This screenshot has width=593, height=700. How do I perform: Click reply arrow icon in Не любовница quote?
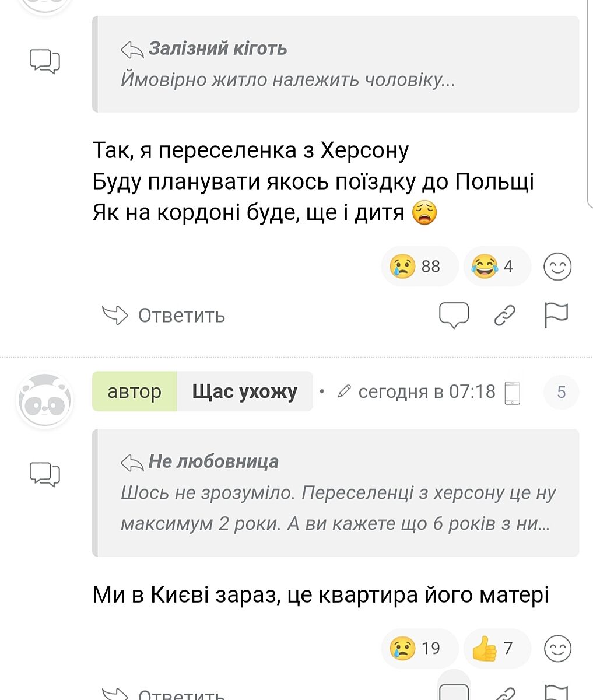pyautogui.click(x=132, y=463)
